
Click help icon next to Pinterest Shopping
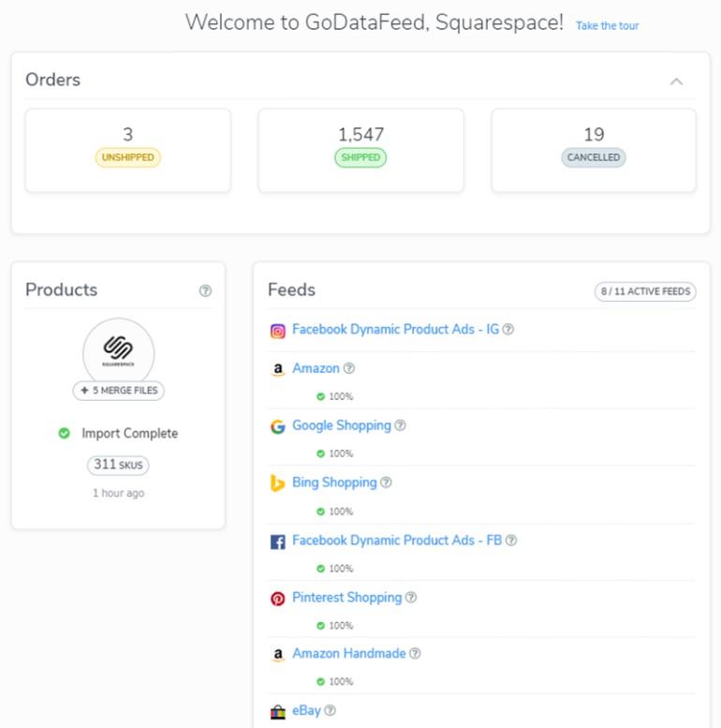pyautogui.click(x=411, y=598)
